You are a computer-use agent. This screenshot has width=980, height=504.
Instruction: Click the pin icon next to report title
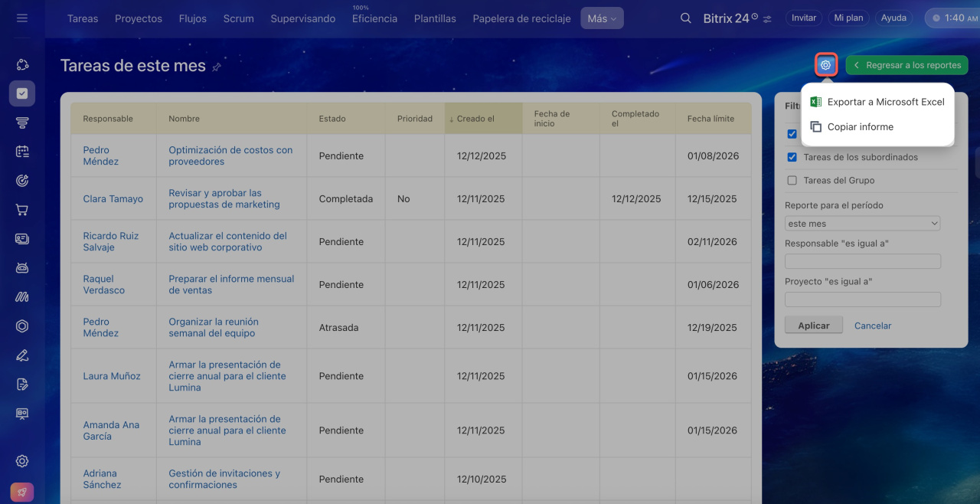coord(217,67)
